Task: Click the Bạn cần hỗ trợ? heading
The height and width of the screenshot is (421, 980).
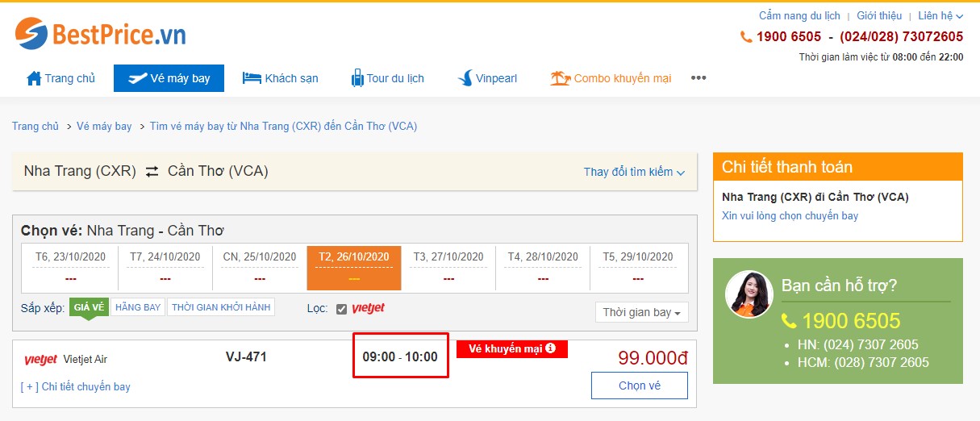Action: pos(839,286)
